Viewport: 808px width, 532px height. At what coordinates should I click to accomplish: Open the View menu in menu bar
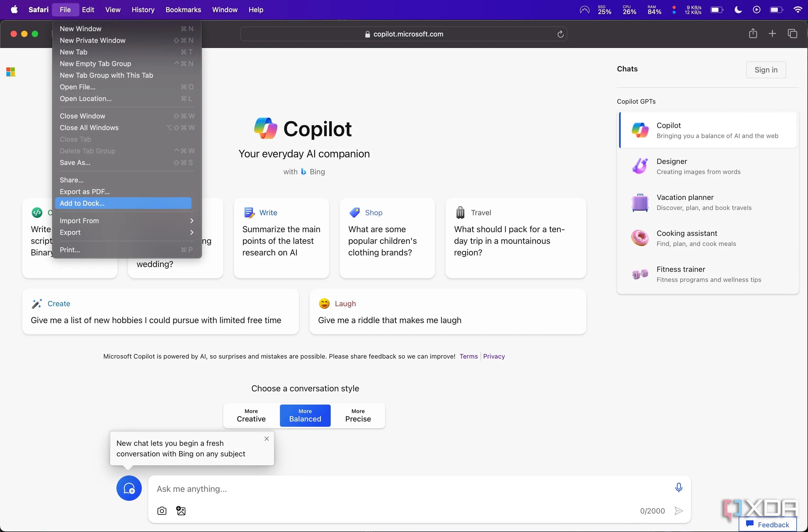(x=113, y=10)
